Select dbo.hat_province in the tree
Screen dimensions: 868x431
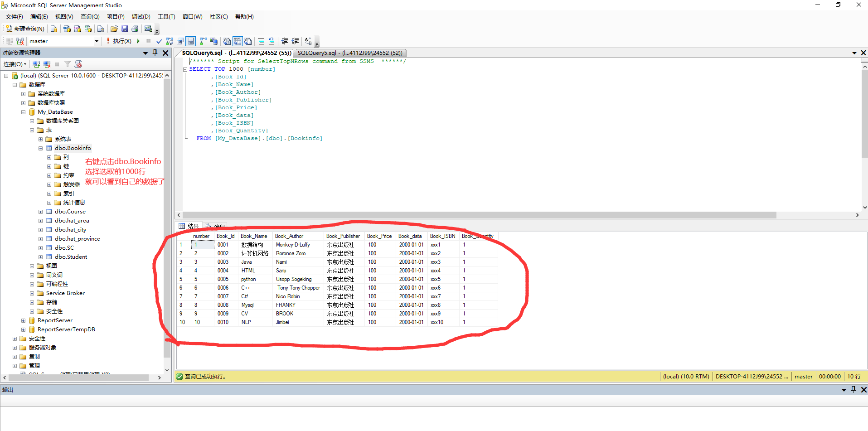tap(78, 239)
